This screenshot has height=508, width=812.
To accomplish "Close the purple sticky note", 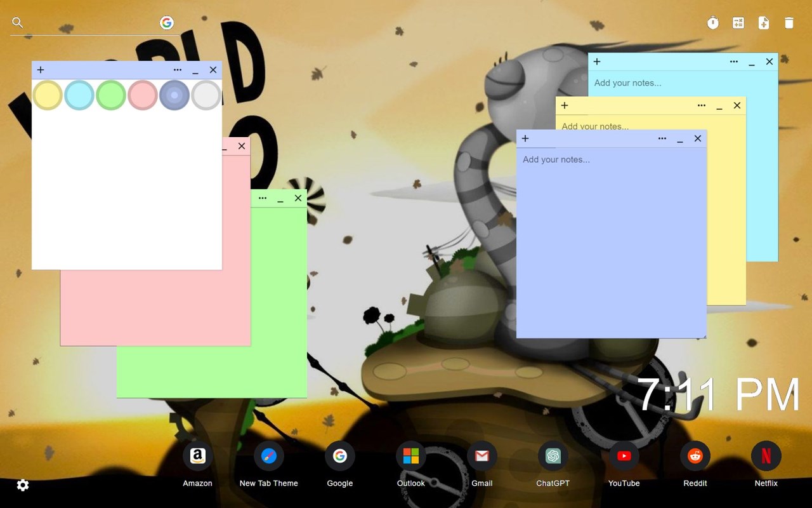I will pyautogui.click(x=698, y=138).
